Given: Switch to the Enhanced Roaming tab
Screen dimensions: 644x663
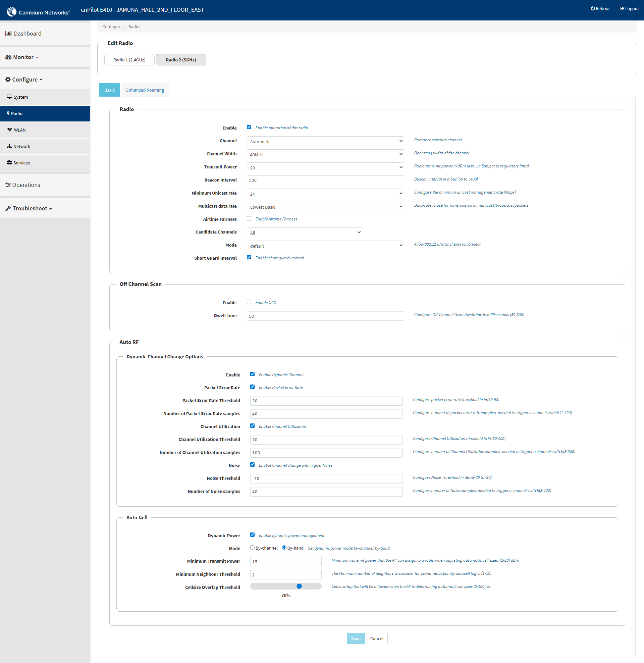Looking at the screenshot, I should tap(145, 90).
